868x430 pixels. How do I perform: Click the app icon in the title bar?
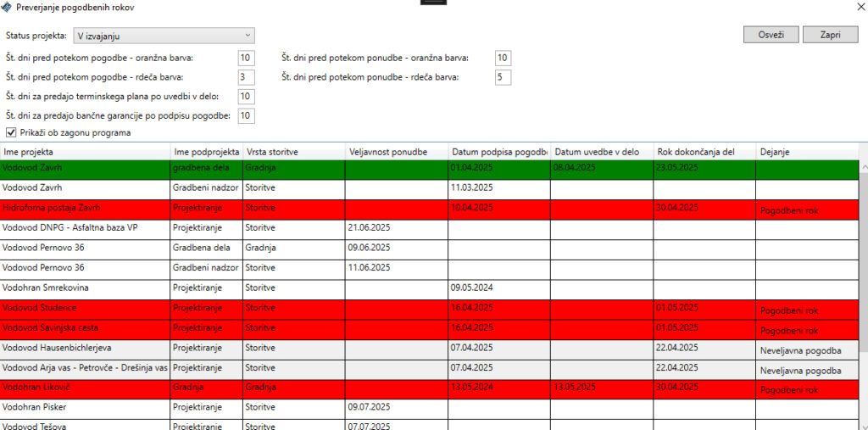pyautogui.click(x=6, y=7)
